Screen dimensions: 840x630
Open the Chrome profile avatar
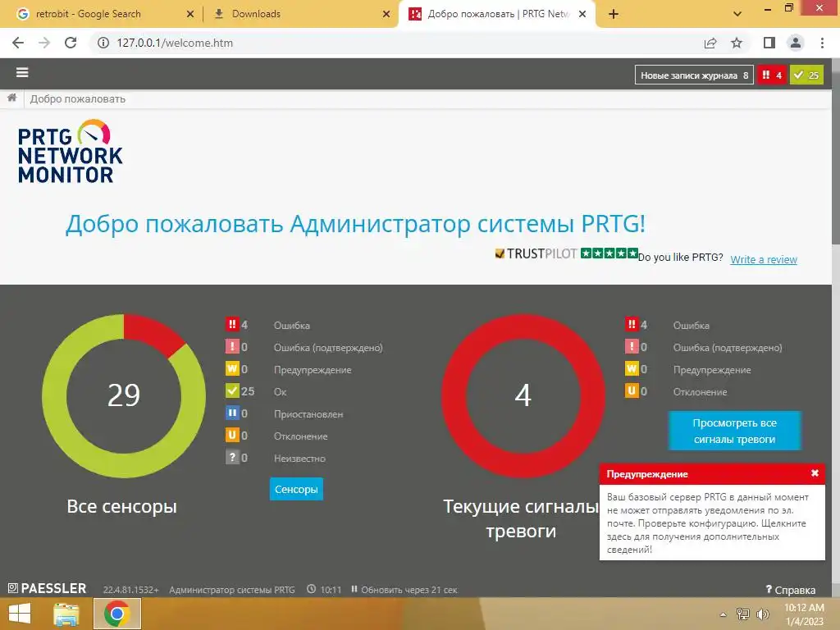point(796,43)
